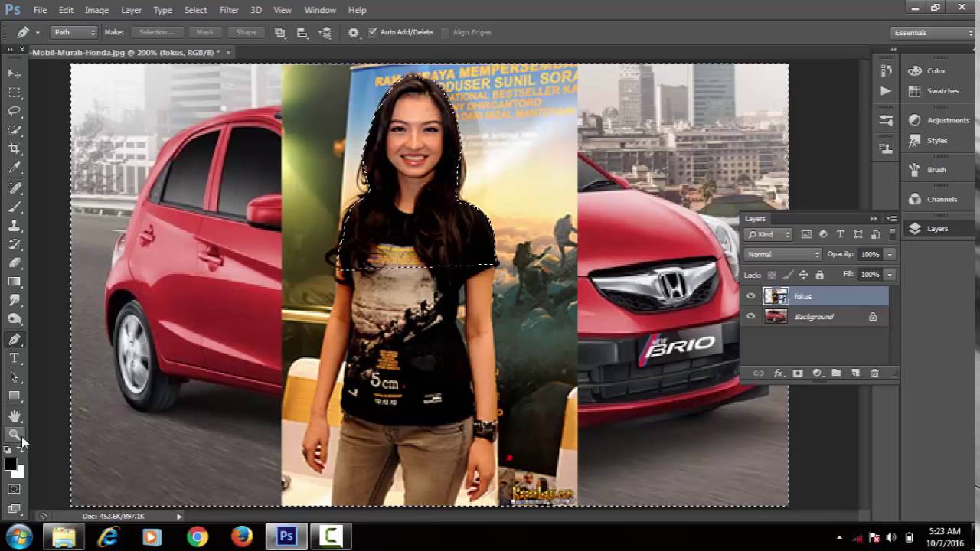Open the Path mode dropdown

(x=74, y=32)
